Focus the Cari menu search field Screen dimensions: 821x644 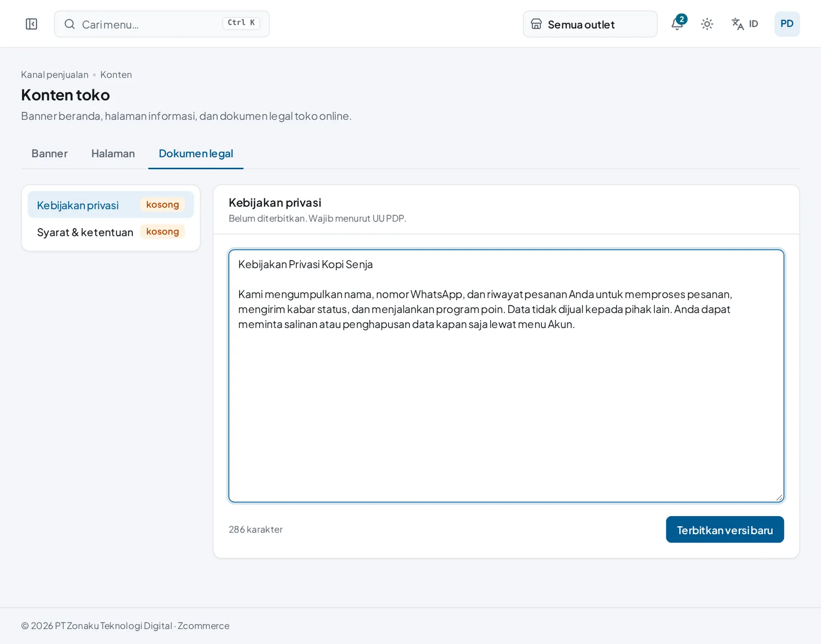point(162,24)
